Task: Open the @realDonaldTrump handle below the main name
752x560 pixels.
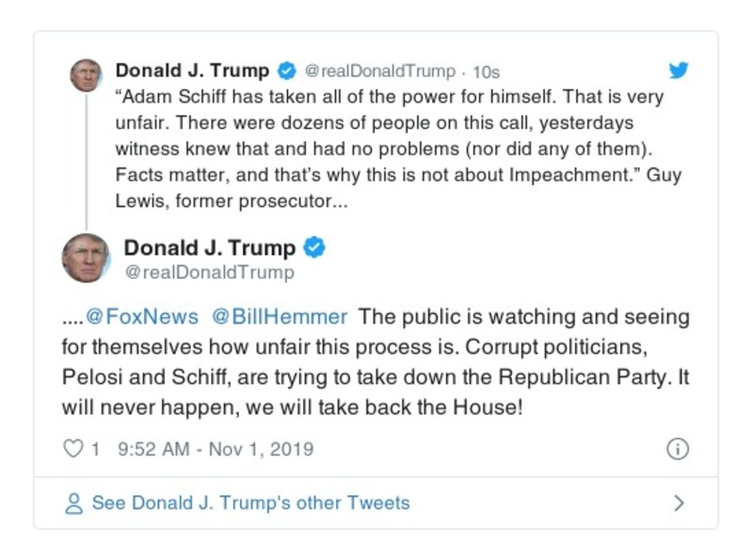Action: click(209, 273)
